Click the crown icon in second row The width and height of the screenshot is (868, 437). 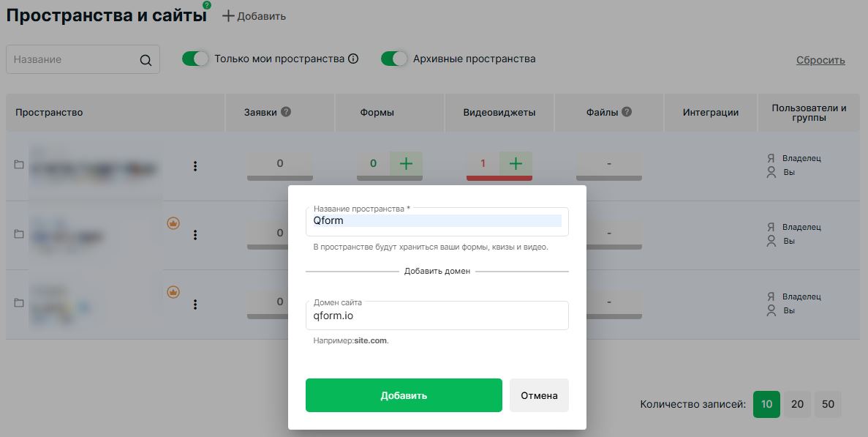[173, 223]
